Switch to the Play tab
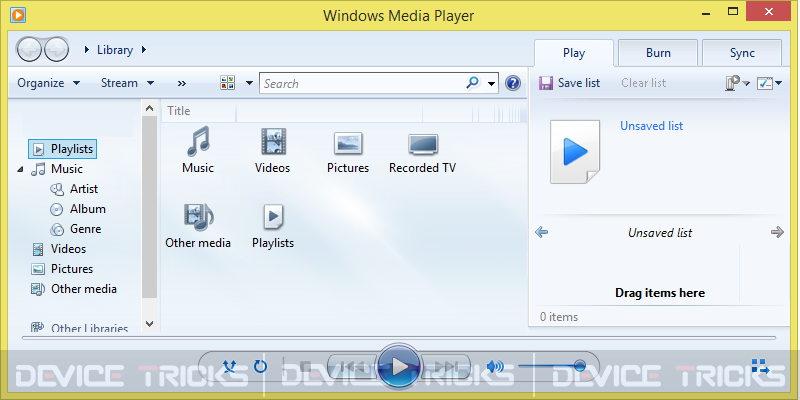 click(x=574, y=53)
